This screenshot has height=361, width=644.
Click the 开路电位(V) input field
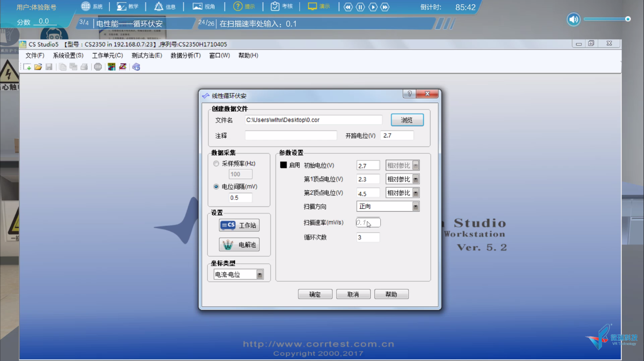pyautogui.click(x=397, y=135)
